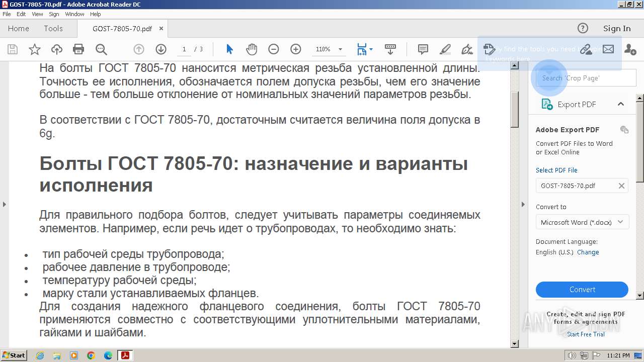This screenshot has height=362, width=644.
Task: Click the right panel scrollbar down arrow
Action: pos(640,296)
